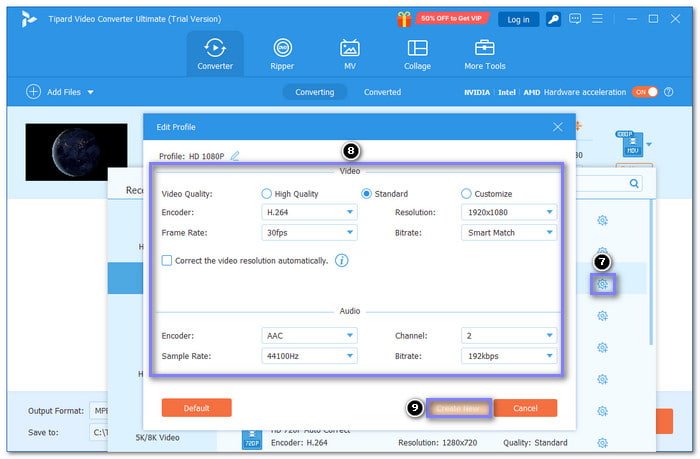
Task: Click the info icon beside resolution checkbox
Action: click(342, 260)
